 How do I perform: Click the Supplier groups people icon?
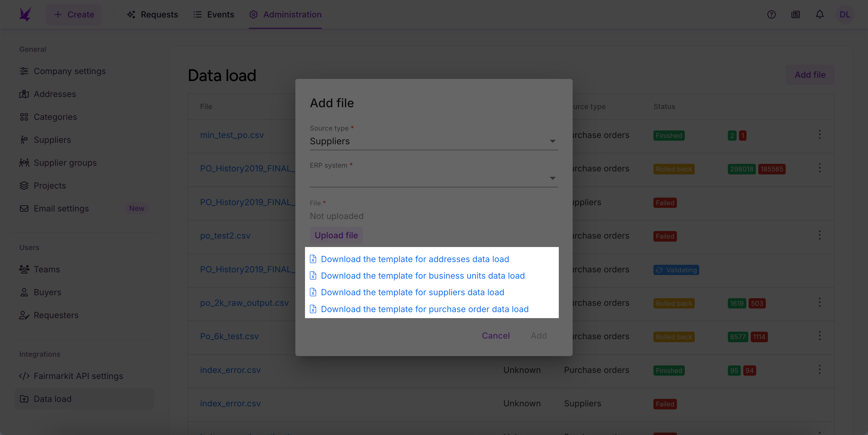click(24, 163)
